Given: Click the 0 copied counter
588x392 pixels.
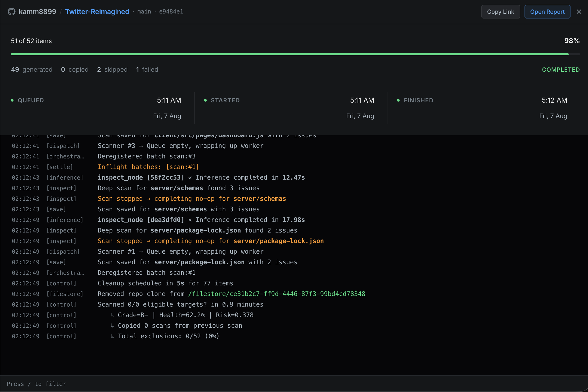Looking at the screenshot, I should [x=75, y=70].
